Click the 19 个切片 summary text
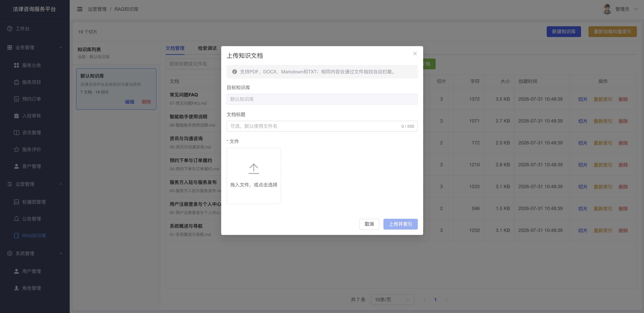 (x=88, y=32)
